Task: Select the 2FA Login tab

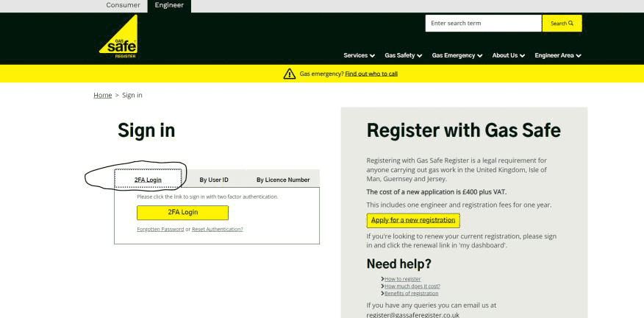Action: tap(148, 180)
